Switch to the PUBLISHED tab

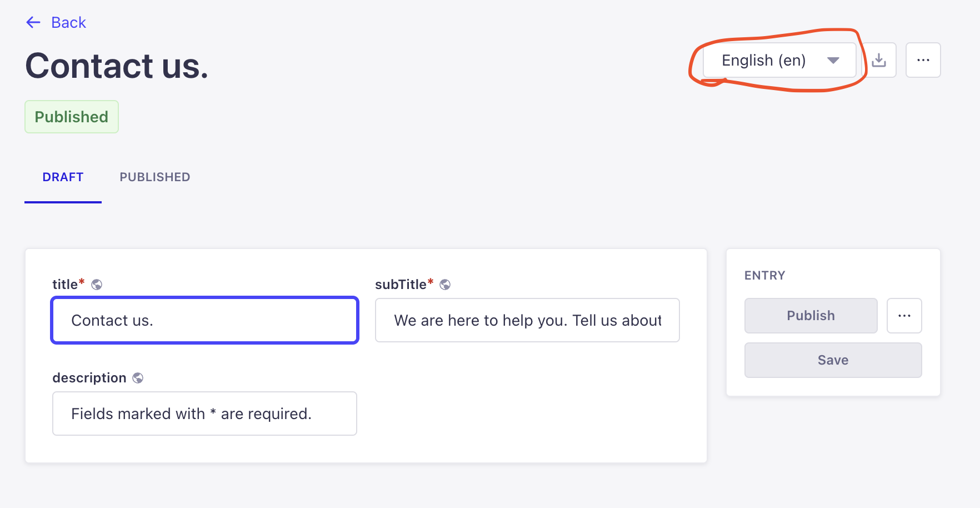click(154, 177)
